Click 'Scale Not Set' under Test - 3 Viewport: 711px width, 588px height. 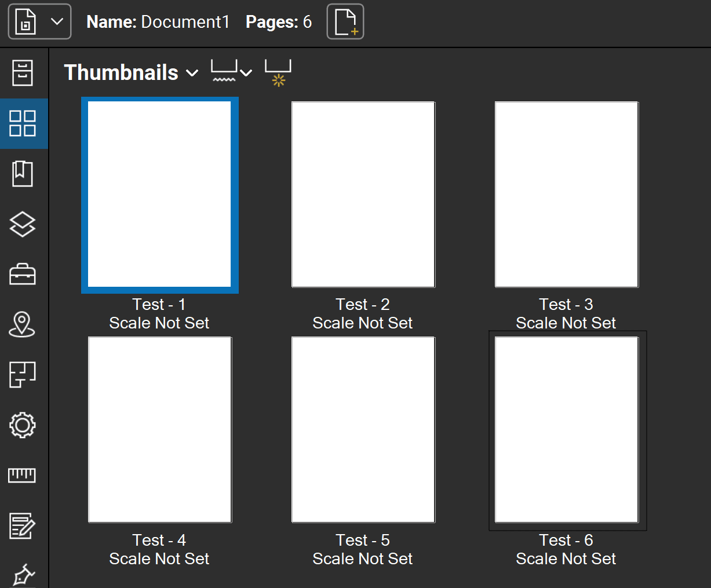pos(566,323)
